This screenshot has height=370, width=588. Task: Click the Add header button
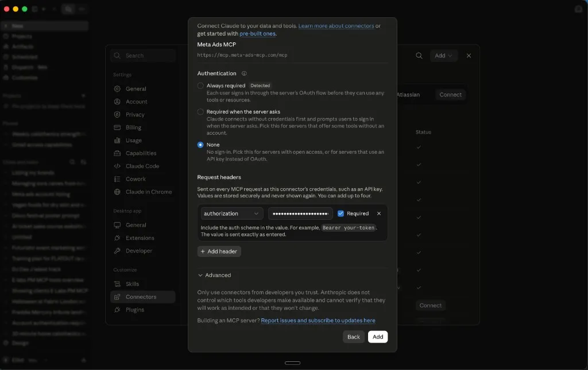coord(219,251)
